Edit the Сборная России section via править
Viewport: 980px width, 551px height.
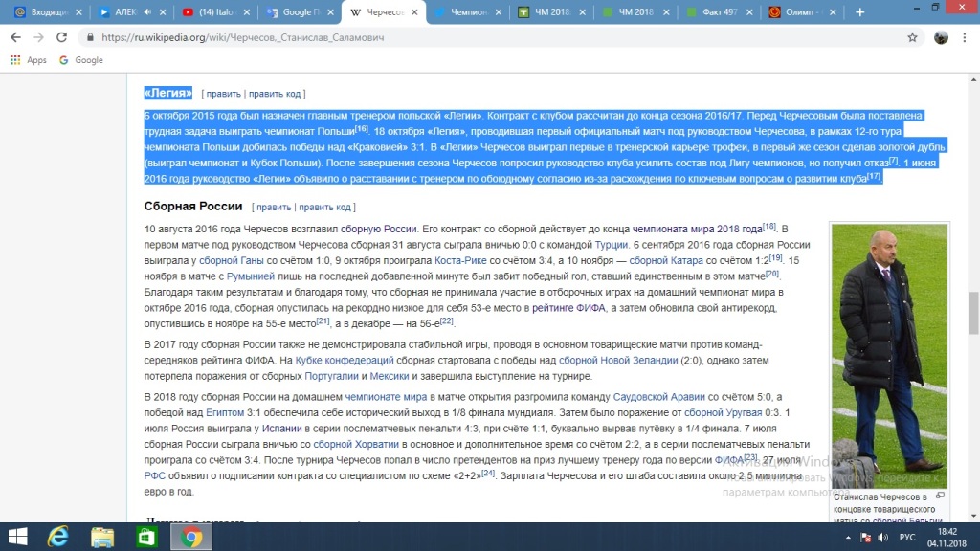pos(274,207)
